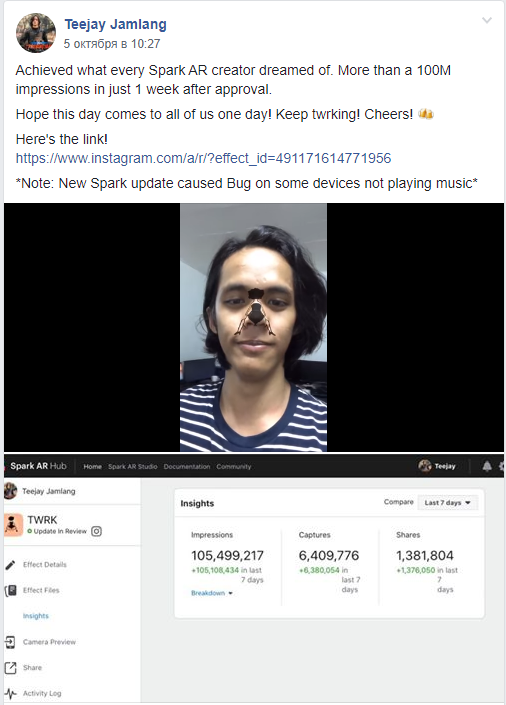Click the Effect Details pencil icon
The width and height of the screenshot is (506, 705).
[x=10, y=565]
